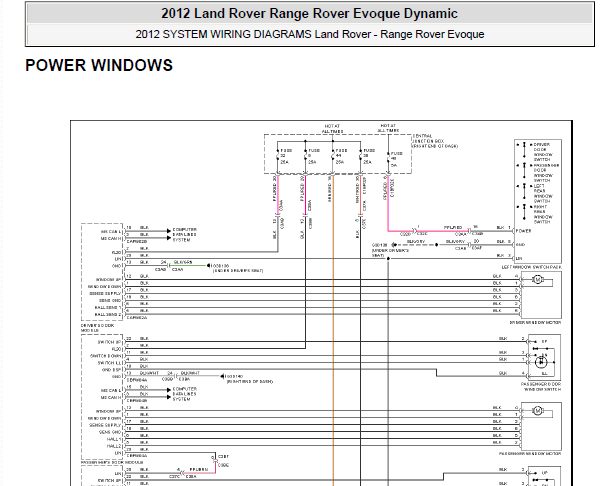
Task: Click the driver window motor symbol
Action: (x=537, y=280)
